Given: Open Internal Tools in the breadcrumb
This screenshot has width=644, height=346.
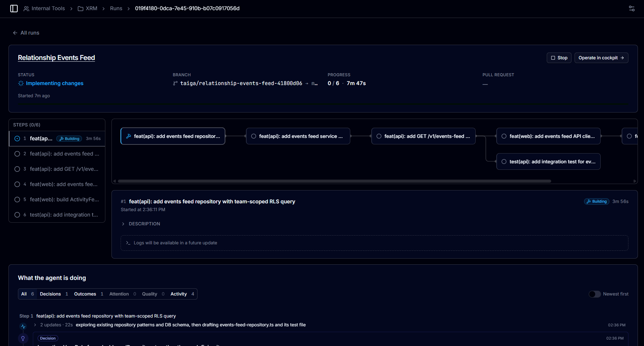Looking at the screenshot, I should pyautogui.click(x=48, y=8).
